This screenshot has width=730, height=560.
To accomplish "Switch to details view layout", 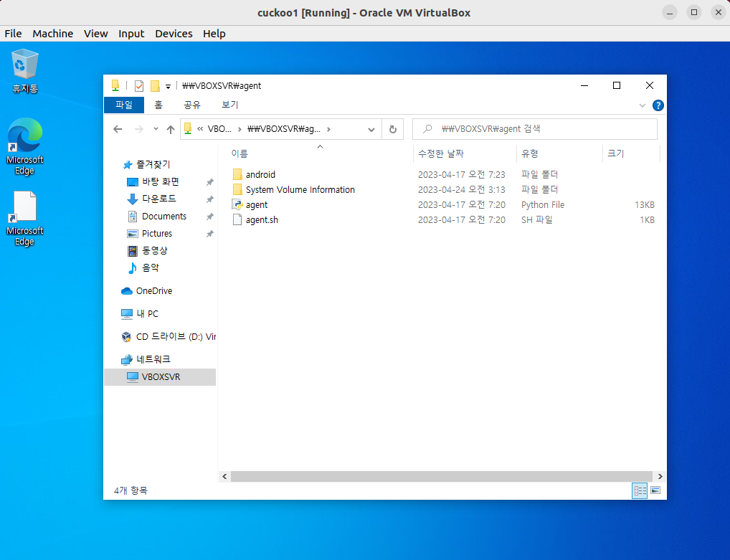I will (x=640, y=490).
